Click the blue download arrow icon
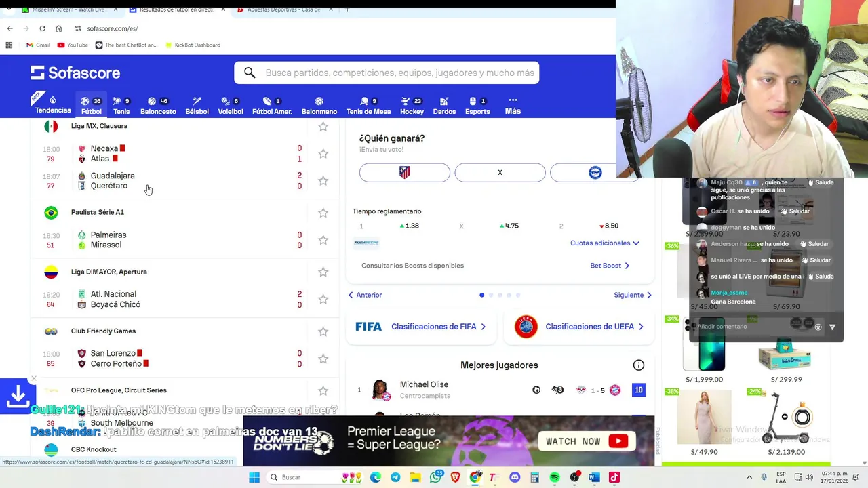The image size is (868, 488). tap(18, 396)
